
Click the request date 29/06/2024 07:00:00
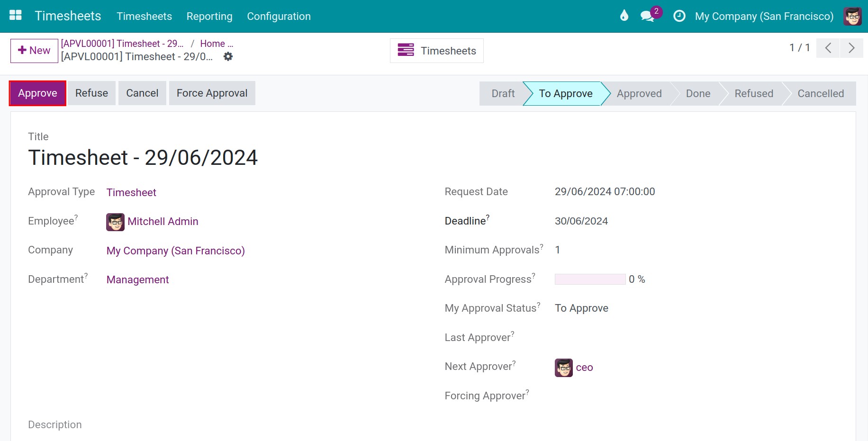(x=605, y=192)
